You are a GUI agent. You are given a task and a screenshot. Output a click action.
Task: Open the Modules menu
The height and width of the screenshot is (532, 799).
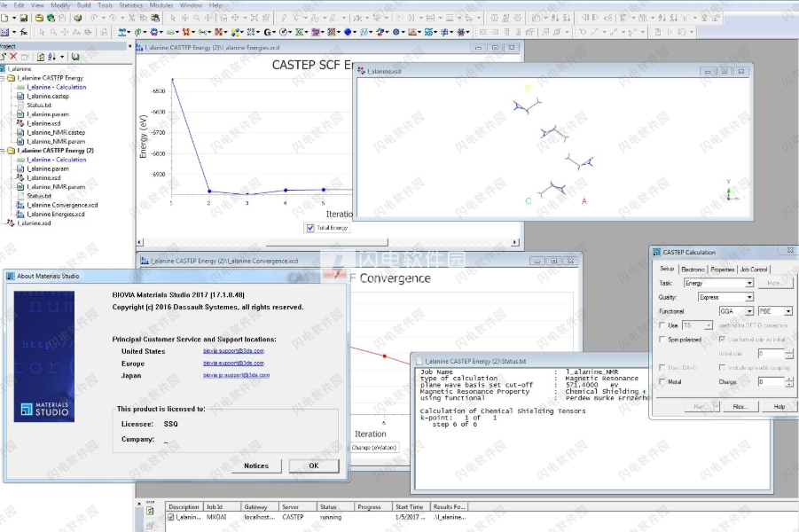160,4
